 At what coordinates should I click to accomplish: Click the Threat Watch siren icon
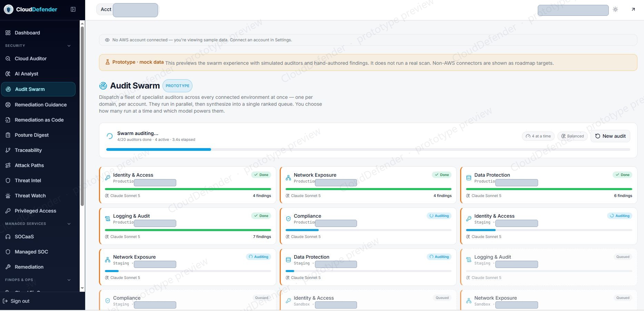8,196
